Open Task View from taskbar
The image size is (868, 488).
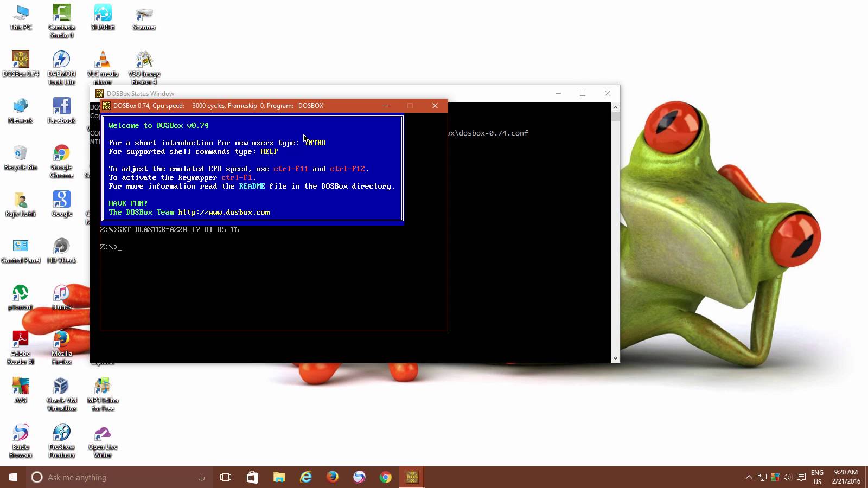(226, 477)
